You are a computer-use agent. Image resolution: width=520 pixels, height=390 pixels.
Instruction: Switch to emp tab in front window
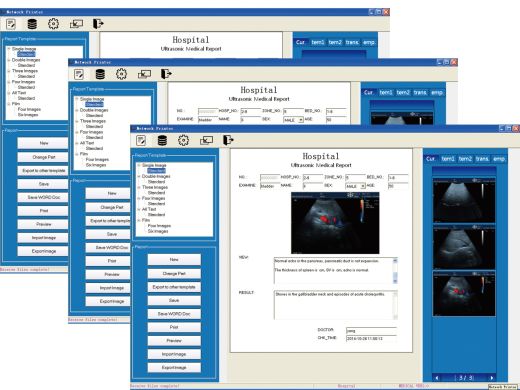(x=499, y=159)
